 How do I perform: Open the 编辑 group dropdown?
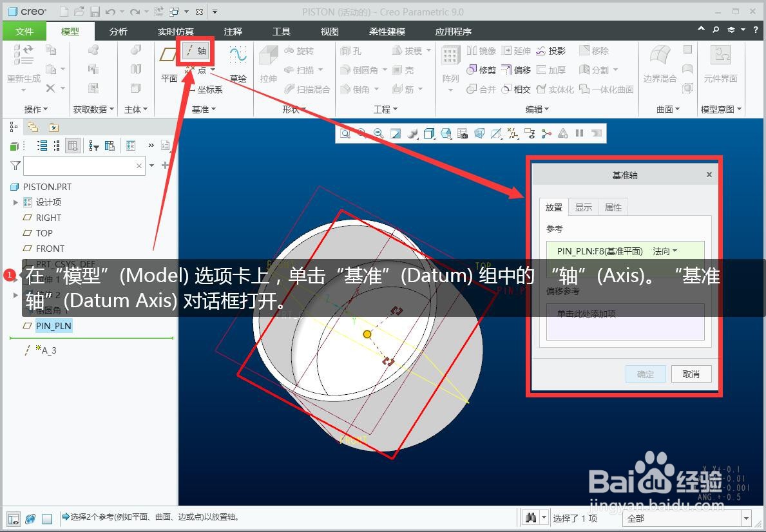tap(537, 109)
